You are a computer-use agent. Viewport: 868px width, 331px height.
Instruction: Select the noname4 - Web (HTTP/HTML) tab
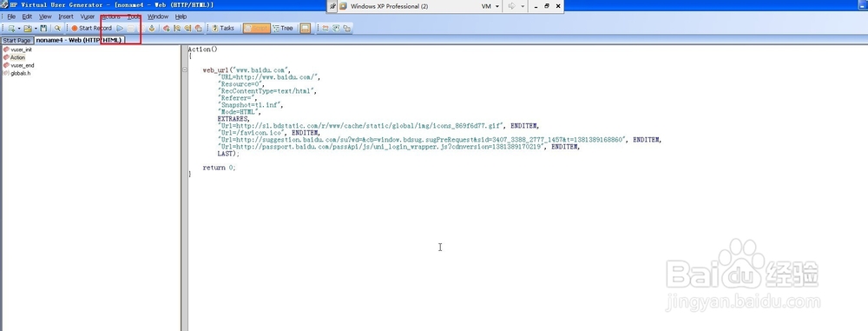tap(79, 40)
